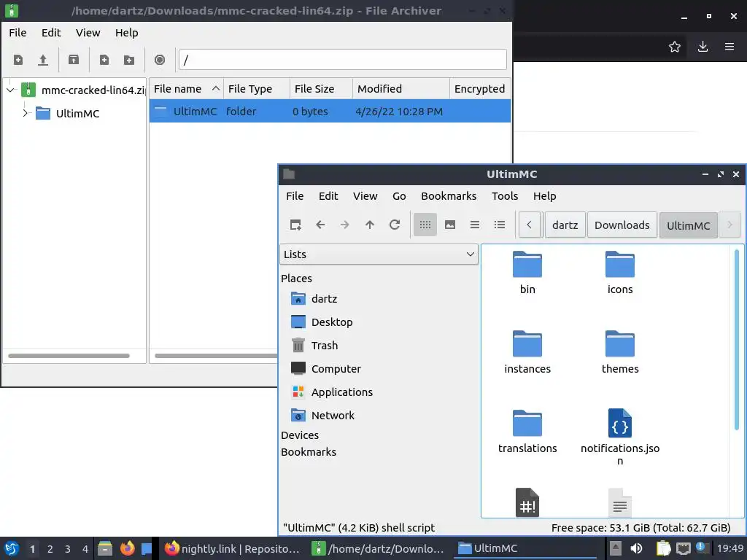The width and height of the screenshot is (747, 560).
Task: Click the Add files icon in File Archiver
Action: tap(104, 60)
